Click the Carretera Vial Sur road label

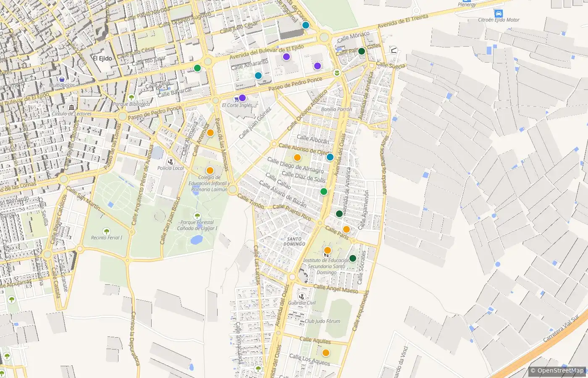pos(560,328)
